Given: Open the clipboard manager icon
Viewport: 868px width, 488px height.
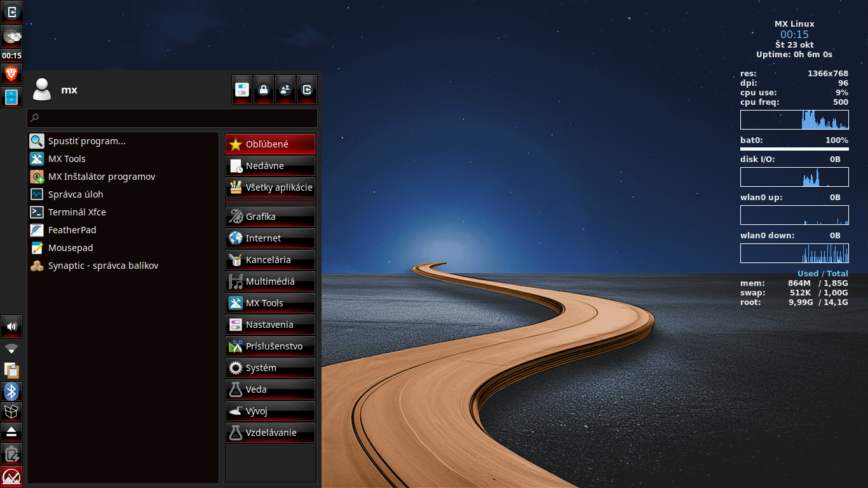Looking at the screenshot, I should (11, 370).
